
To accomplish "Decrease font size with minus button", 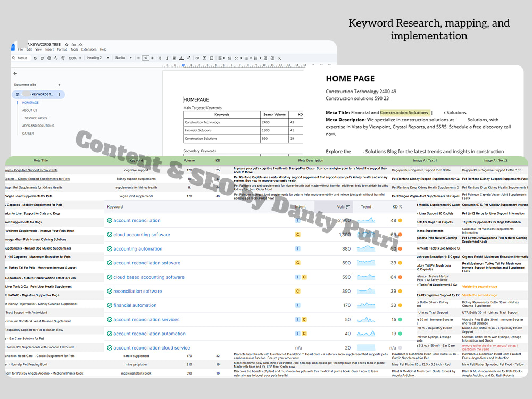I will [x=138, y=58].
